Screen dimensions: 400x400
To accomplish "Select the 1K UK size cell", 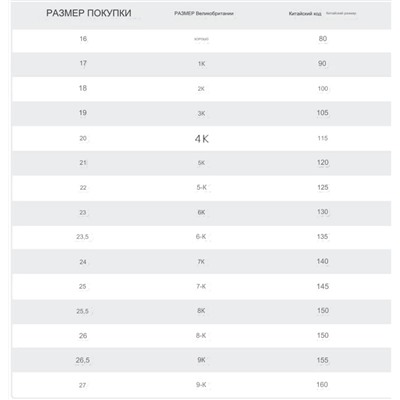I will [201, 64].
